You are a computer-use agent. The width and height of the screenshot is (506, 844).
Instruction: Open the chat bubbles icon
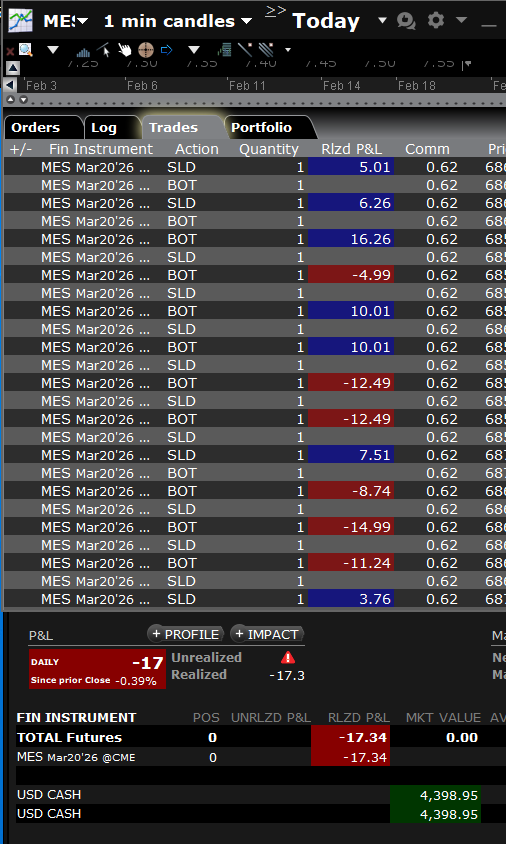coord(406,20)
